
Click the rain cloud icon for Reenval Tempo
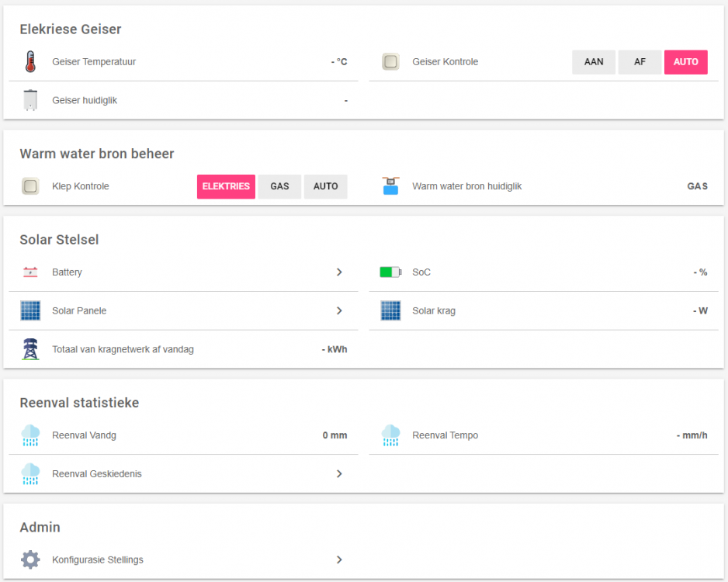pyautogui.click(x=390, y=435)
